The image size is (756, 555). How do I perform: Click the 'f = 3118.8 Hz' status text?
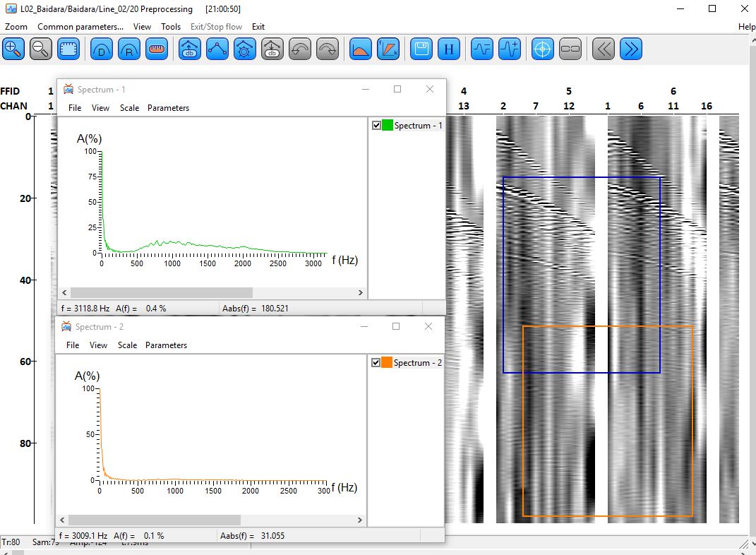coord(85,309)
